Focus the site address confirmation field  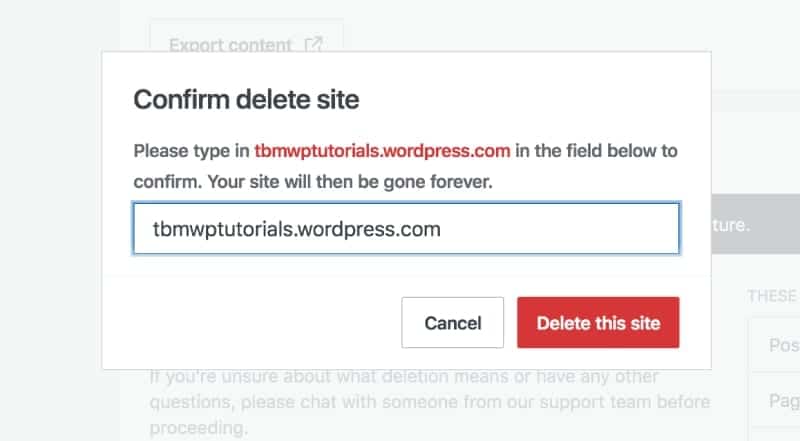coord(406,229)
